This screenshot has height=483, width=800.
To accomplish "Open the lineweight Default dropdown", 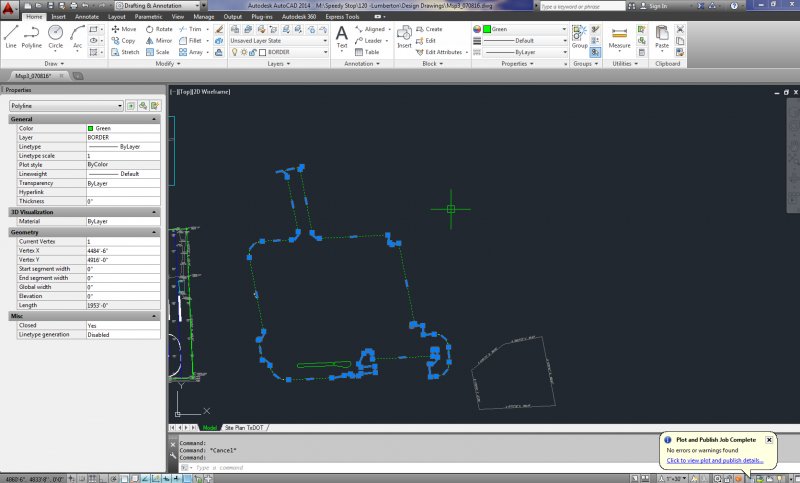I will tap(524, 40).
